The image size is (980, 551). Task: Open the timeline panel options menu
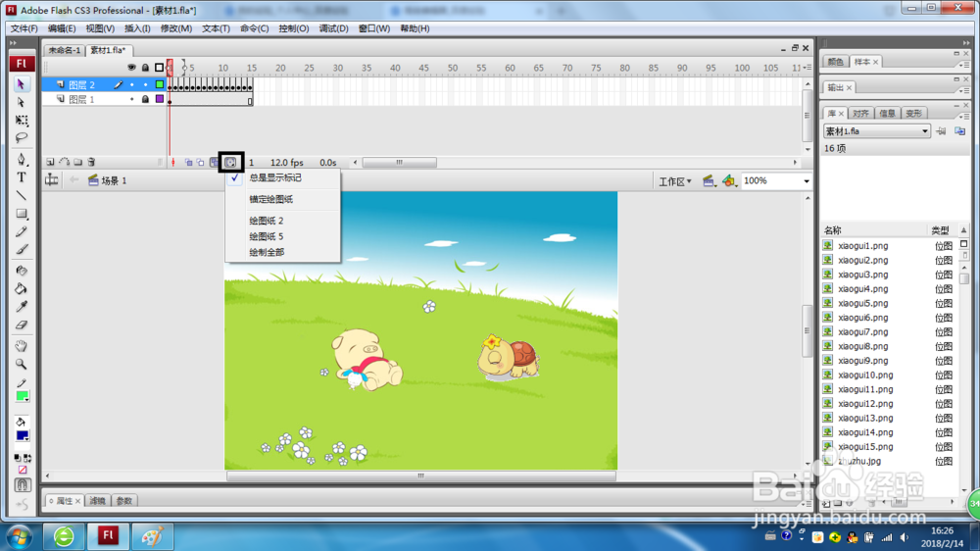click(808, 67)
